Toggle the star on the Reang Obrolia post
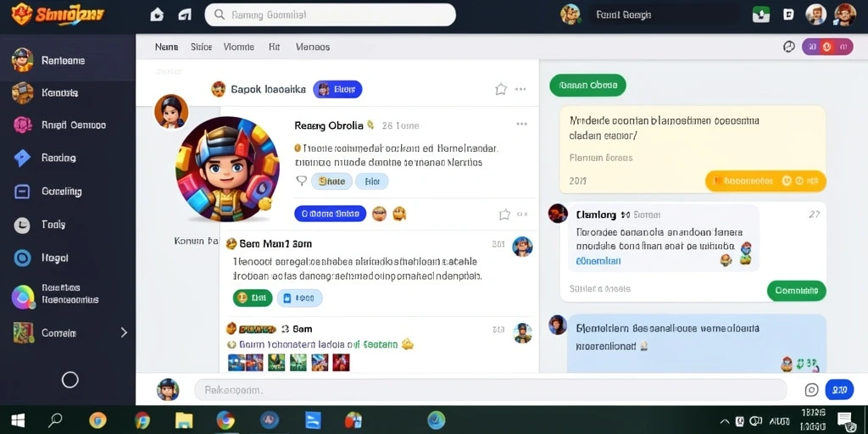The height and width of the screenshot is (434, 868). pyautogui.click(x=504, y=214)
